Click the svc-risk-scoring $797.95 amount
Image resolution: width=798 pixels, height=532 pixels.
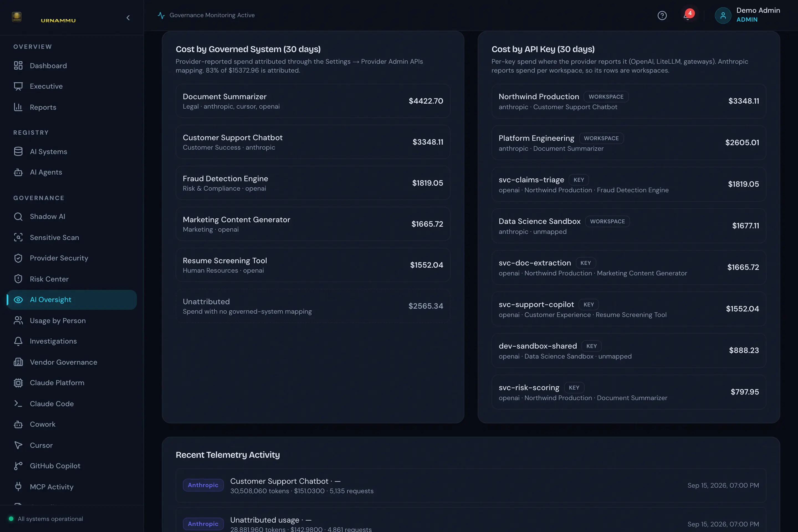(745, 392)
